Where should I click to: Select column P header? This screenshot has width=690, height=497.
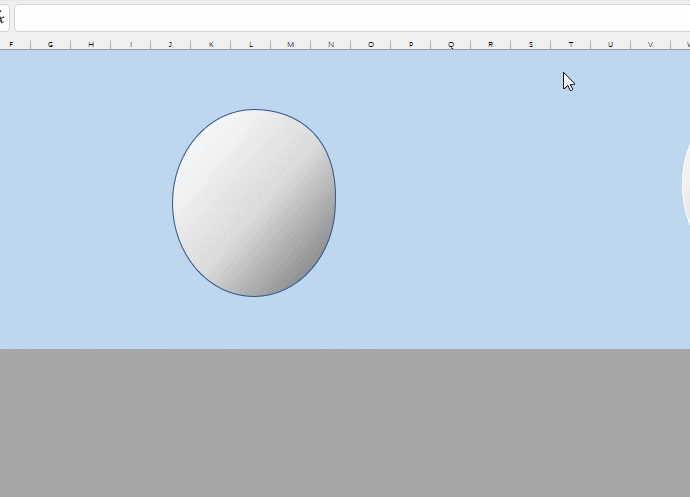point(410,44)
